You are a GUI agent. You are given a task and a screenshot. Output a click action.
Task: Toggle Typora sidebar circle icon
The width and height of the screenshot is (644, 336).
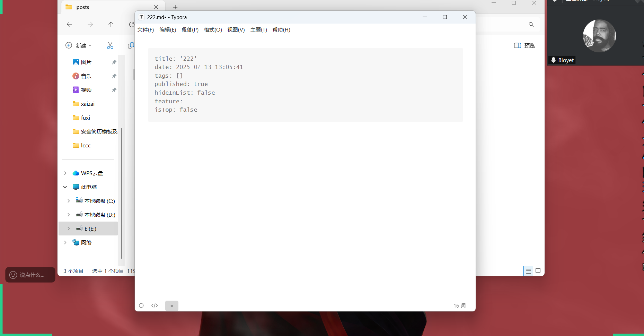tap(141, 305)
